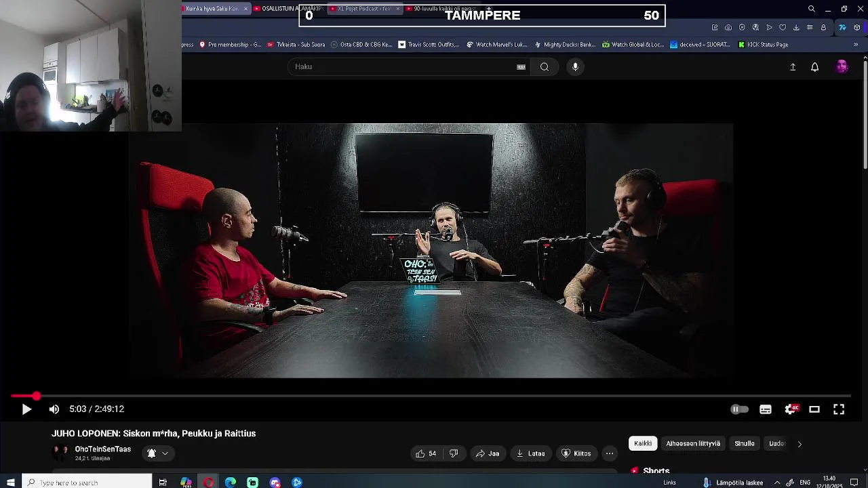Click the red progress bar scrubber
The image size is (868, 488).
(36, 396)
